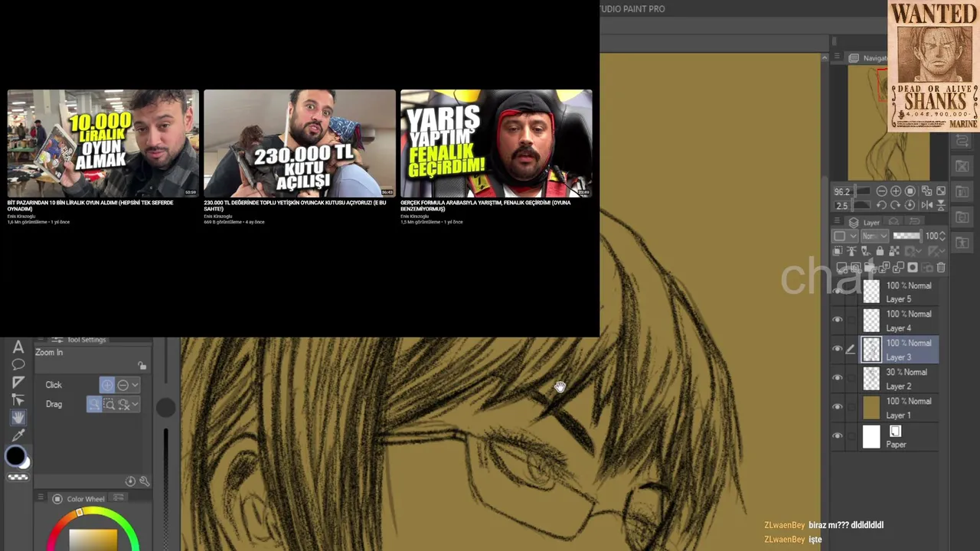Image resolution: width=980 pixels, height=551 pixels.
Task: Reset Navigator zoom to 100%
Action: (910, 191)
